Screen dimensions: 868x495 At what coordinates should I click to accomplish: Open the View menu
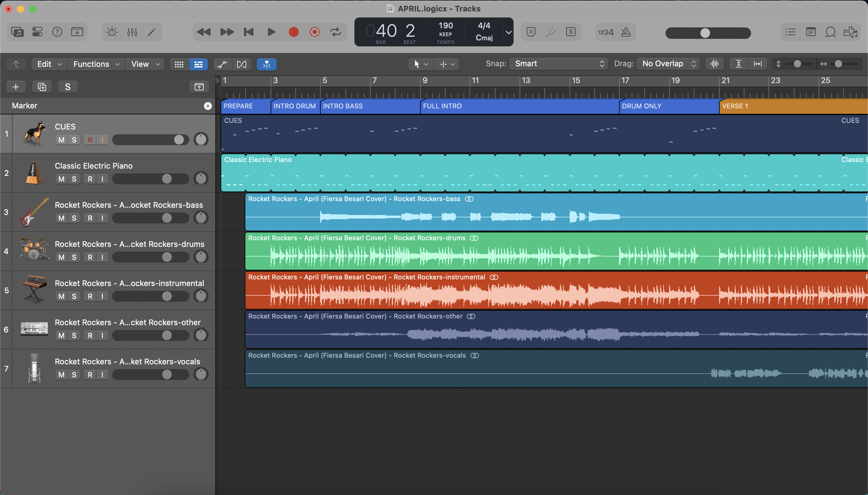[x=145, y=64]
